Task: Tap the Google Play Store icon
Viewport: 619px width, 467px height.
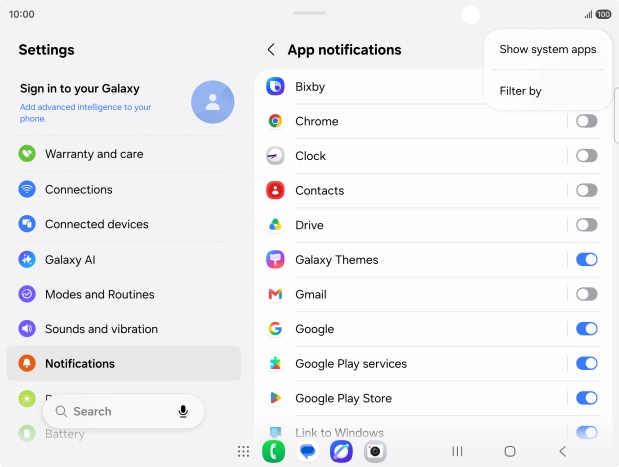Action: tap(275, 398)
